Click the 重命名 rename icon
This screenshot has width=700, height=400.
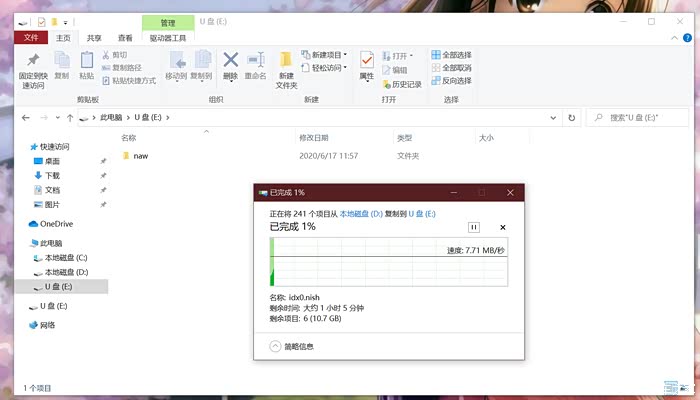tap(255, 62)
